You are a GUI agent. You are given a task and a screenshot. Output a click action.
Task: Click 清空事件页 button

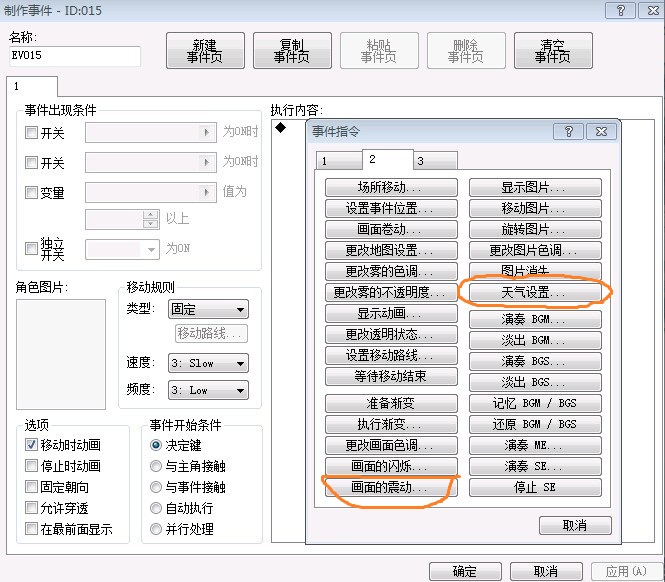[553, 50]
